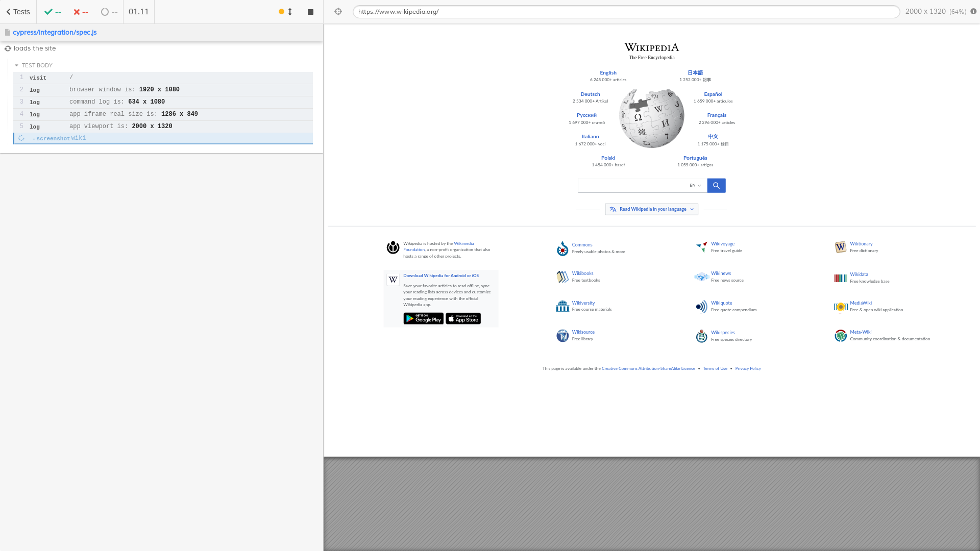Viewport: 980px width, 551px height.
Task: Click the App Store badge
Action: (463, 319)
